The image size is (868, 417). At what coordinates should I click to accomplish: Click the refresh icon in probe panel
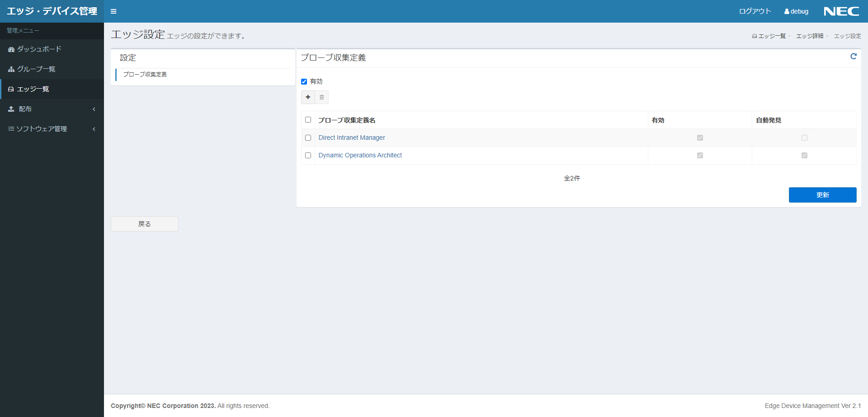coord(853,57)
